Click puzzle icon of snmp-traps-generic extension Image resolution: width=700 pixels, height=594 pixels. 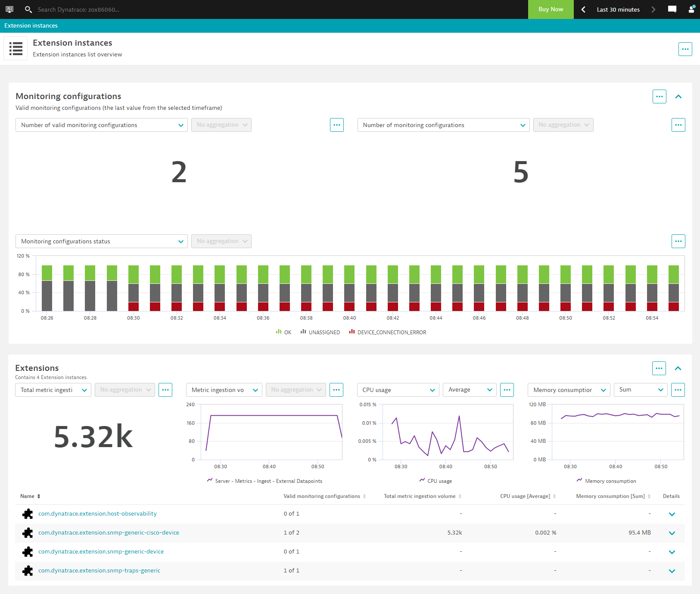(28, 571)
